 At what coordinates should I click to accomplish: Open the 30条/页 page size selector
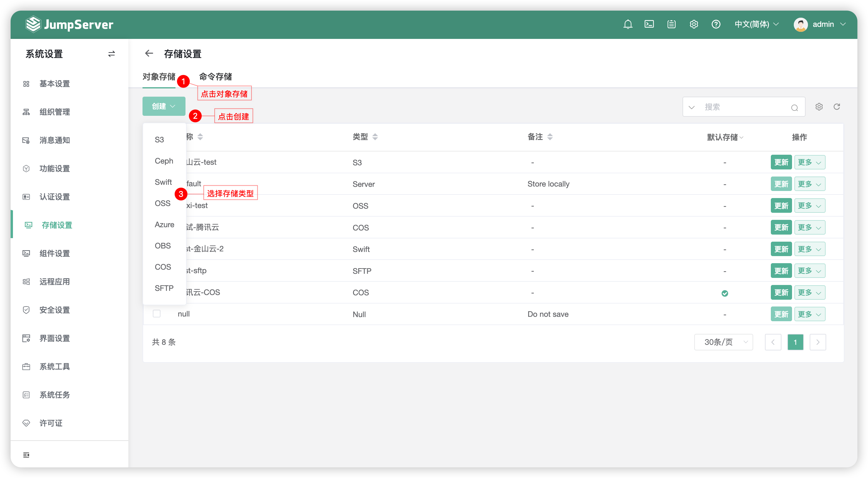[723, 342]
